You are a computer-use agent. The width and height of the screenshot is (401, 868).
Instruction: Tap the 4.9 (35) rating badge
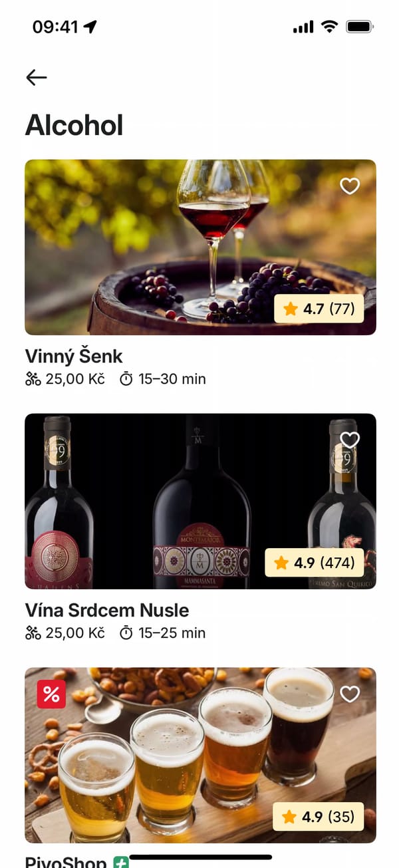(319, 817)
